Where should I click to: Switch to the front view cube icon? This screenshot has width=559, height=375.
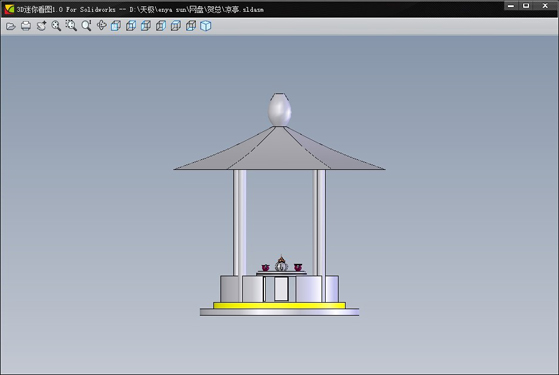coord(116,26)
